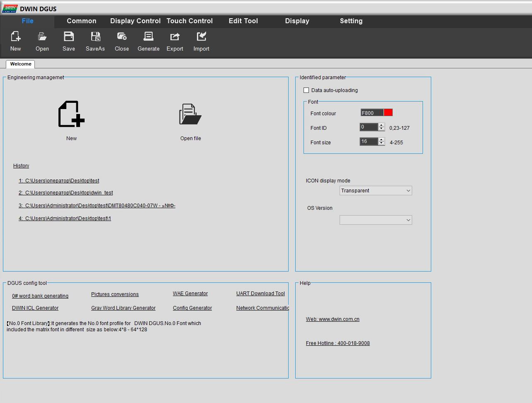
Task: Click the large Open file folder icon
Action: click(190, 114)
